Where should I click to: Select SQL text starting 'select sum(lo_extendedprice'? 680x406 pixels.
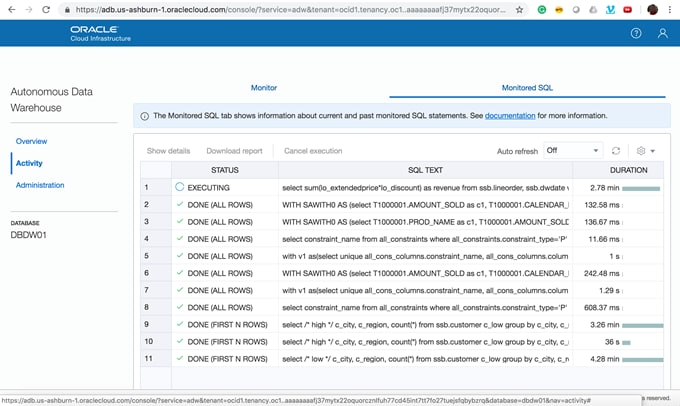coord(425,188)
